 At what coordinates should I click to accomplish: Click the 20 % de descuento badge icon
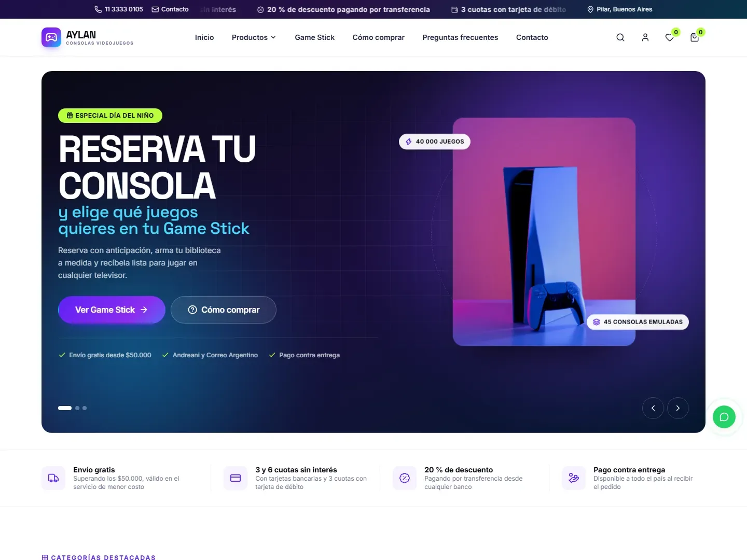pyautogui.click(x=405, y=478)
